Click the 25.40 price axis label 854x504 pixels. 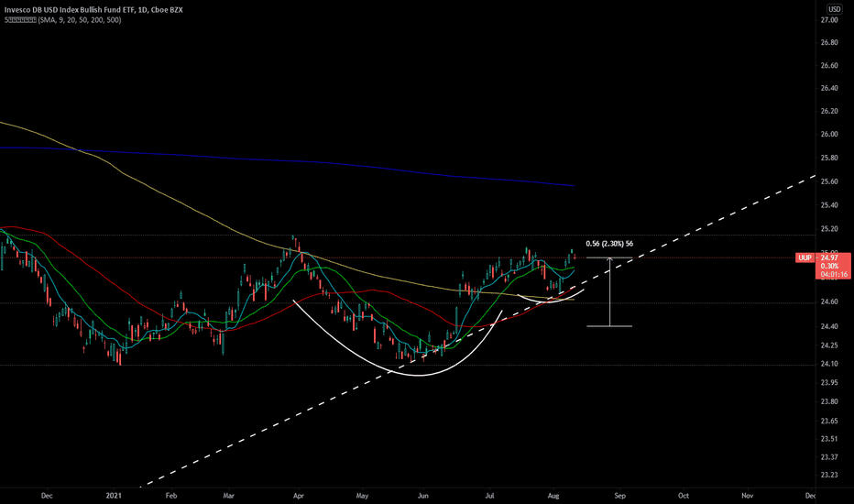point(829,205)
